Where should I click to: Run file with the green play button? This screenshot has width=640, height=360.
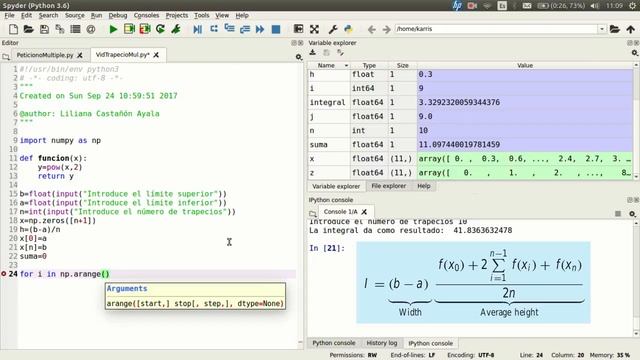point(113,29)
